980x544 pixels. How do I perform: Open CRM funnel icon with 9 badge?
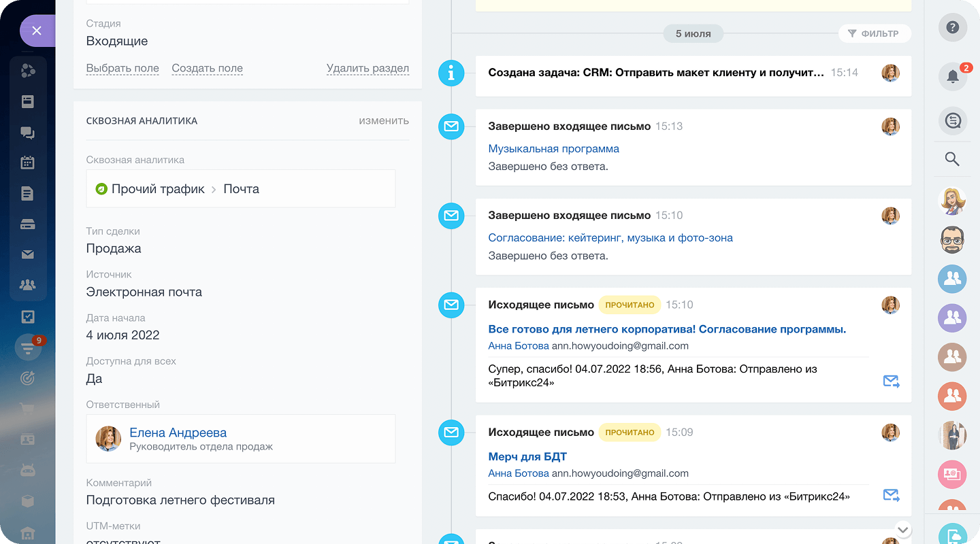click(x=28, y=348)
